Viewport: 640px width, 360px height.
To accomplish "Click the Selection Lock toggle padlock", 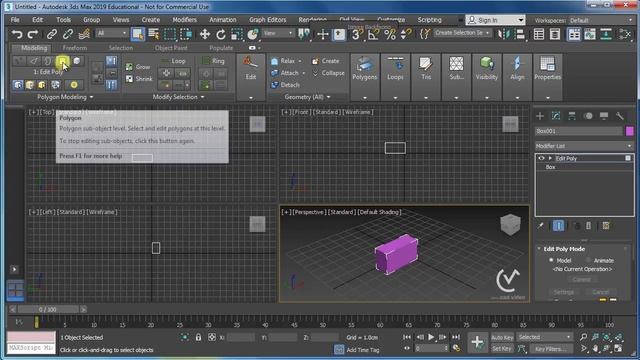I will [198, 337].
